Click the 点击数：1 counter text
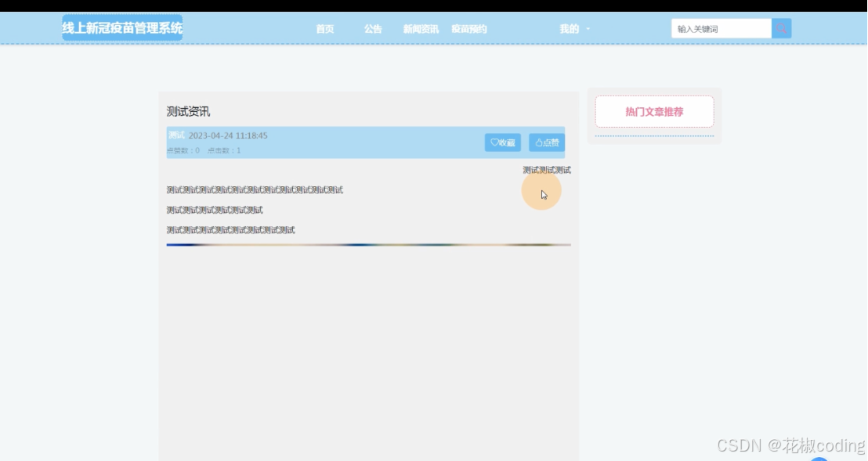Image resolution: width=868 pixels, height=461 pixels. click(x=224, y=150)
